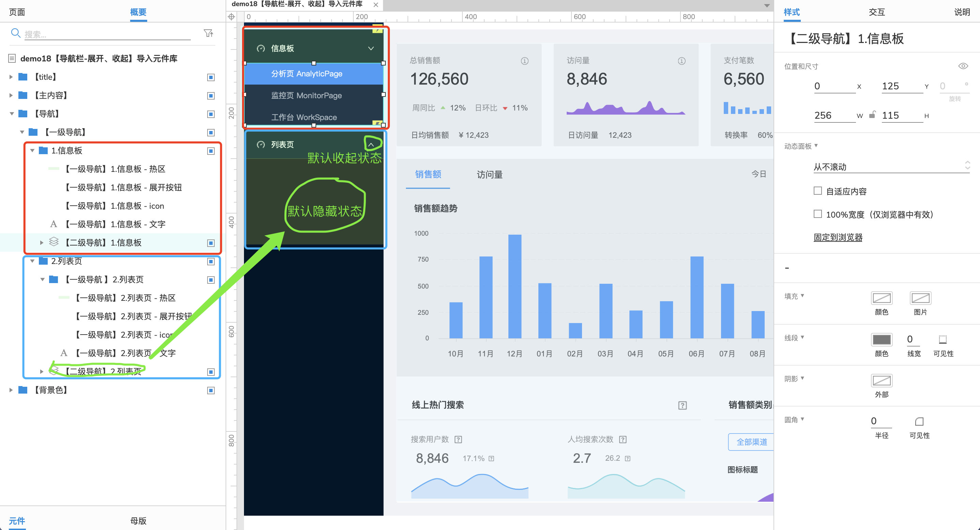The image size is (980, 530).
Task: Click the info icon on 访问量 card
Action: [682, 61]
